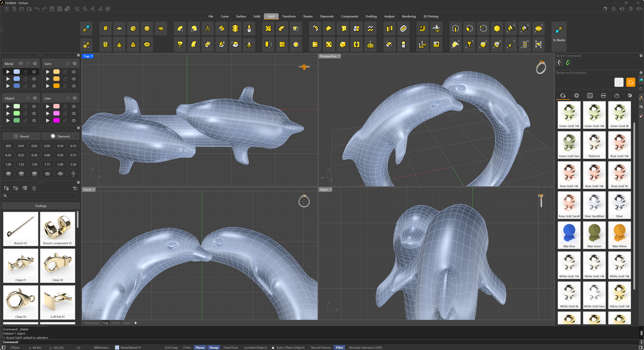Switch to the Diamonds ribbon tab

[x=326, y=16]
